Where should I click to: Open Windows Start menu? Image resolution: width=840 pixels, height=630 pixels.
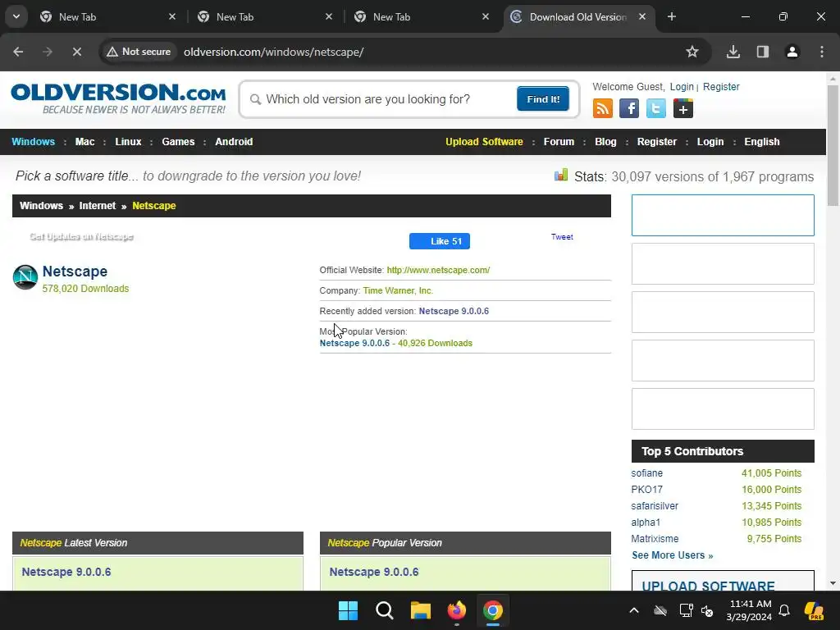click(348, 610)
